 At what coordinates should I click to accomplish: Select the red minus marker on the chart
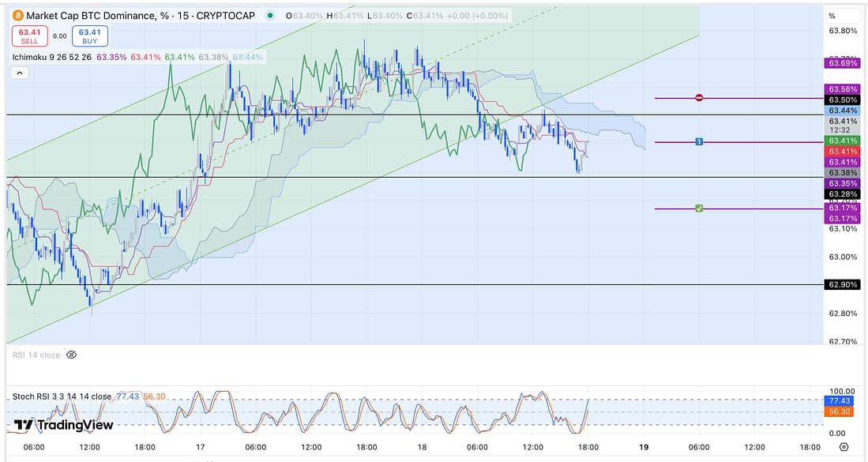(699, 98)
